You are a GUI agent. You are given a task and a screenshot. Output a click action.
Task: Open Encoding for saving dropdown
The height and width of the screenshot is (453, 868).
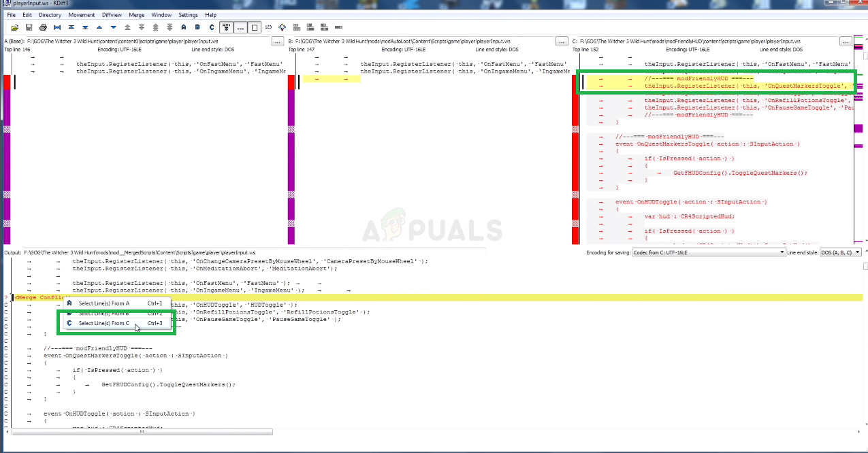click(708, 252)
